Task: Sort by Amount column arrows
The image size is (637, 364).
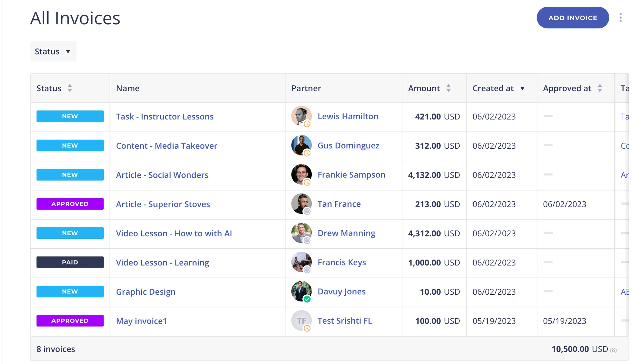Action: 448,88
